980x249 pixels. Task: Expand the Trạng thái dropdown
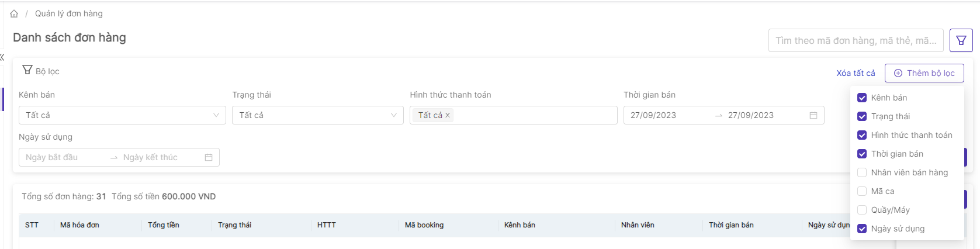[x=317, y=115]
